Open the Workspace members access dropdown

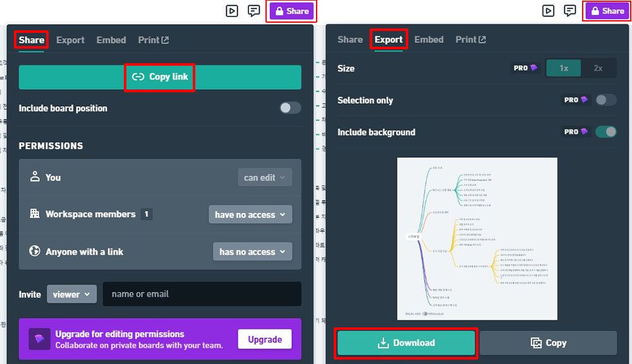250,215
